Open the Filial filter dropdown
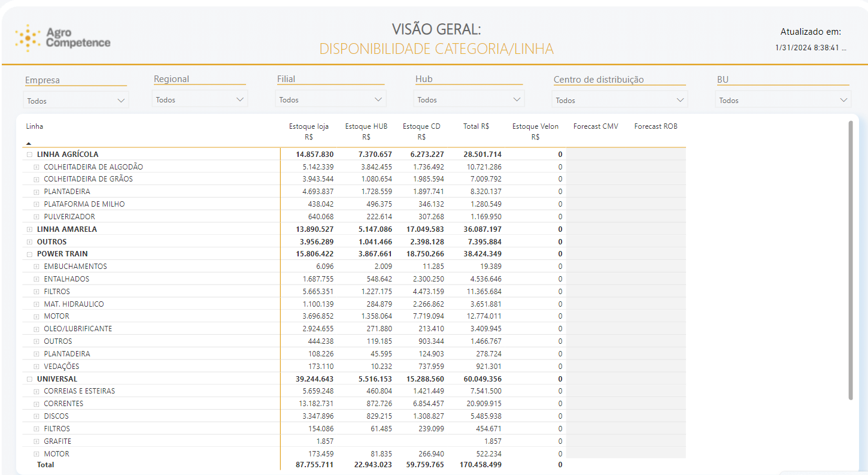This screenshot has height=475, width=868. (330, 99)
